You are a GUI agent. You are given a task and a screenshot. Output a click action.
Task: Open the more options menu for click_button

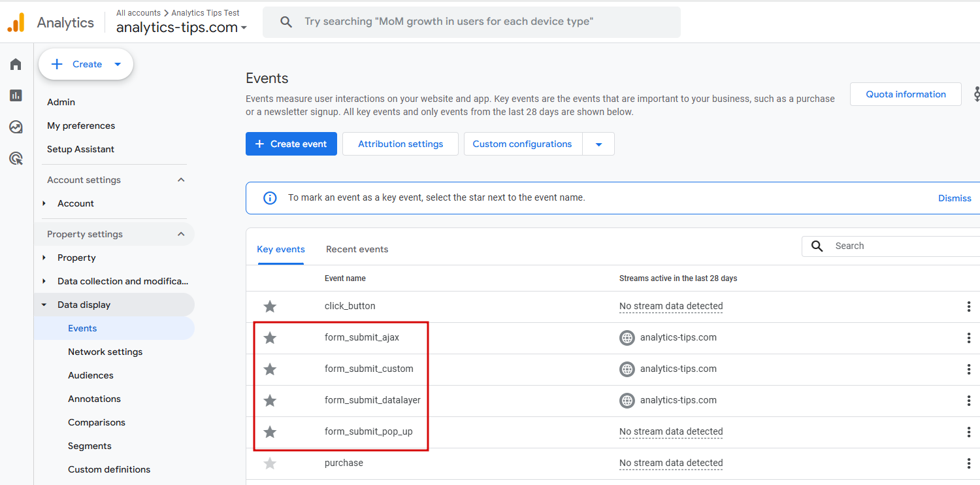[x=968, y=307]
